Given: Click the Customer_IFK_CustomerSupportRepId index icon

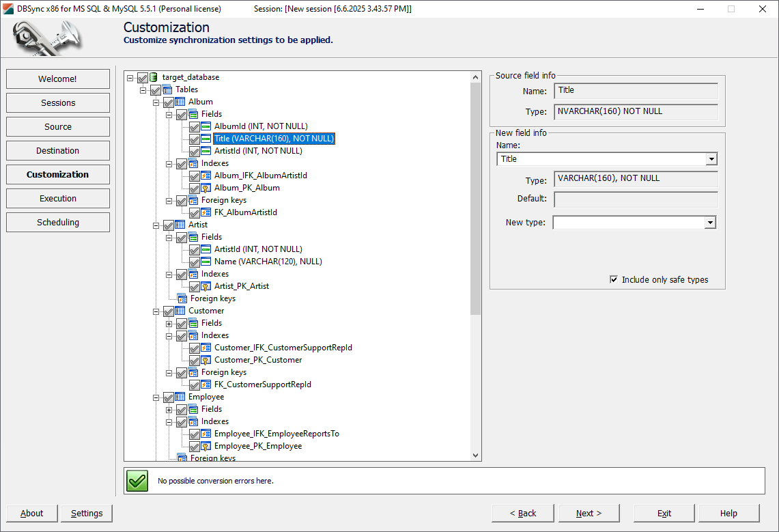Looking at the screenshot, I should click(206, 348).
